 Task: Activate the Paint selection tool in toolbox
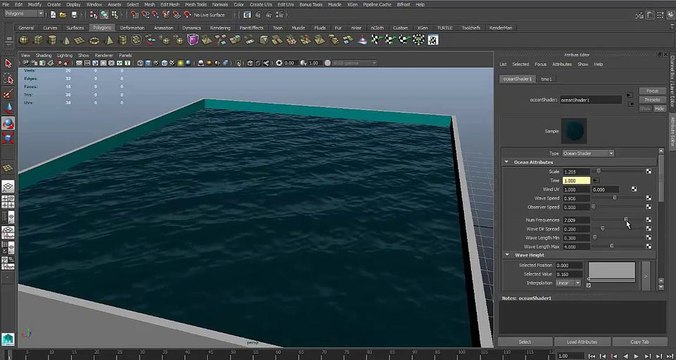coord(8,94)
